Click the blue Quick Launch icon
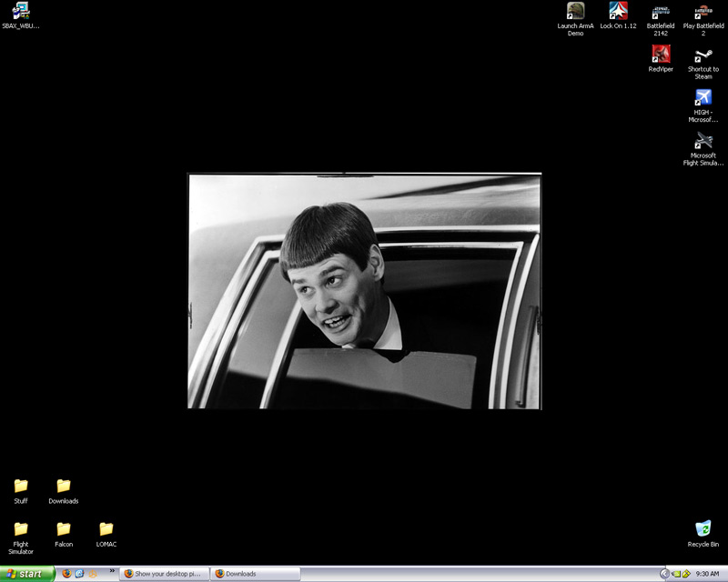 click(x=79, y=574)
